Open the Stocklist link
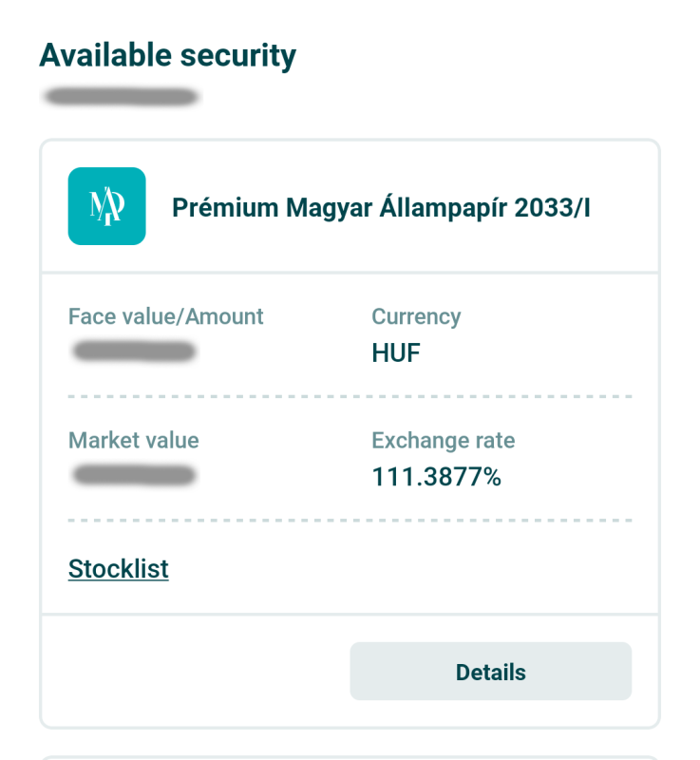Viewport: 700px width, 760px height. tap(118, 569)
